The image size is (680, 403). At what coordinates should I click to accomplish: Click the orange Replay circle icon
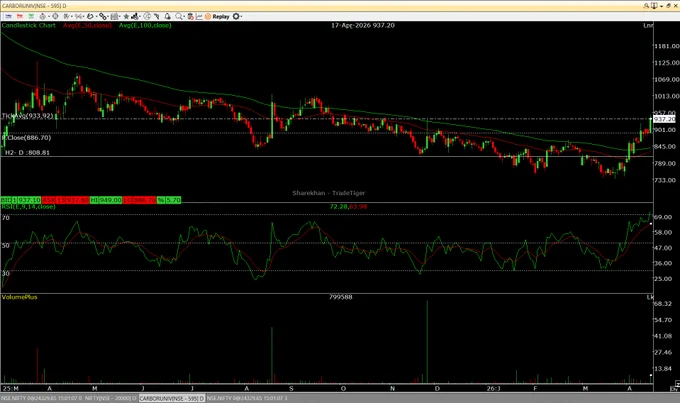(208, 16)
